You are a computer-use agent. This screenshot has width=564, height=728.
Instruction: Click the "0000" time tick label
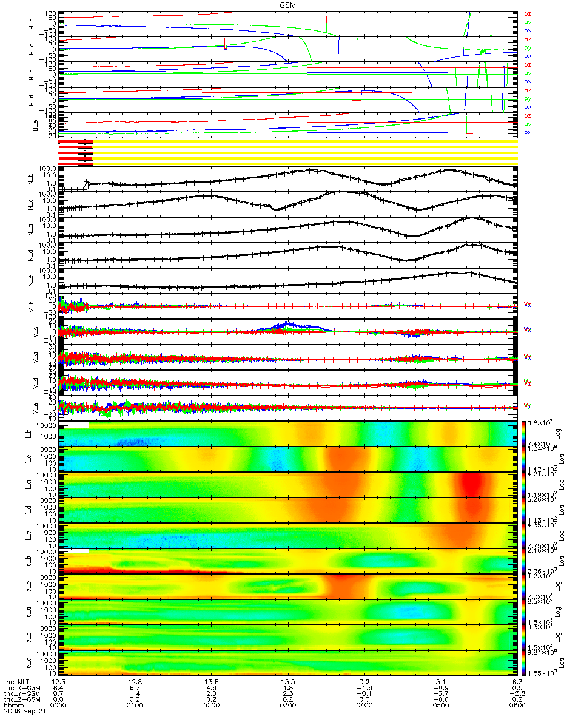pos(59,705)
